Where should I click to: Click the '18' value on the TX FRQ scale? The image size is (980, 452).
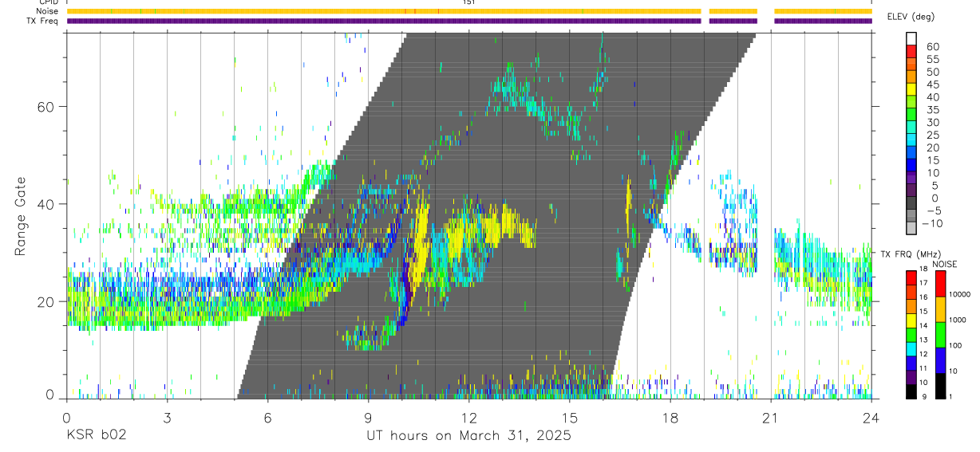pos(923,269)
